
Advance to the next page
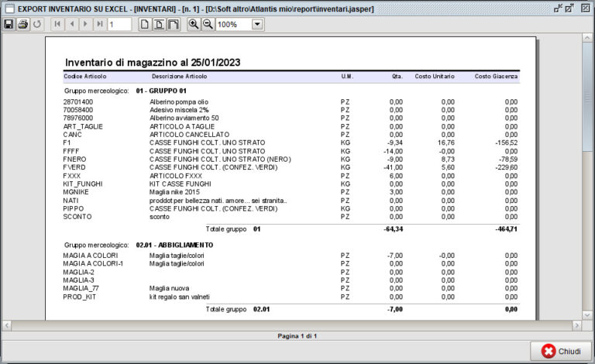(85, 25)
